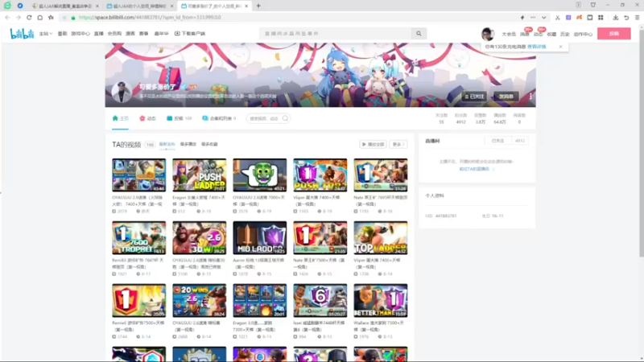Sort videos by 最多播放
644x362 pixels.
coord(188,145)
